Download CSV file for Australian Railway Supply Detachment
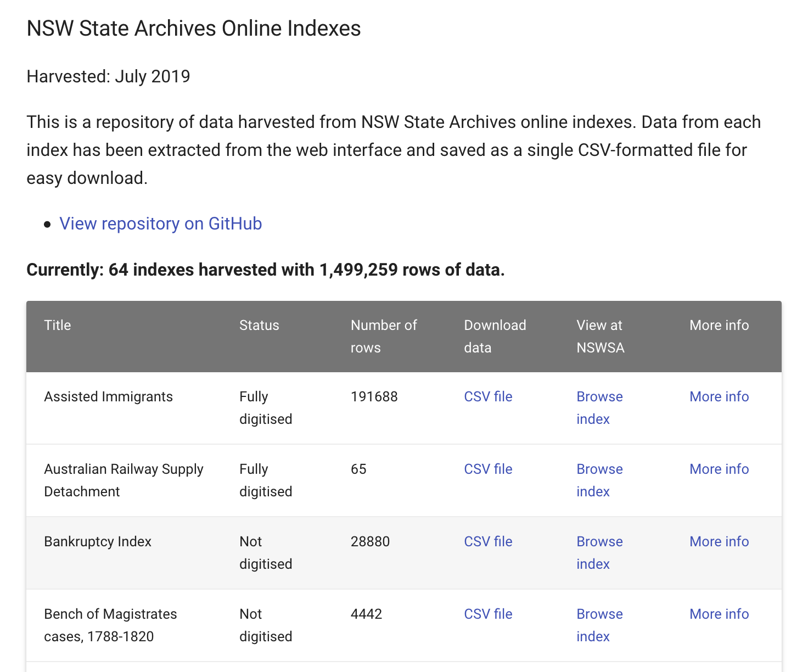The image size is (808, 672). click(x=488, y=469)
